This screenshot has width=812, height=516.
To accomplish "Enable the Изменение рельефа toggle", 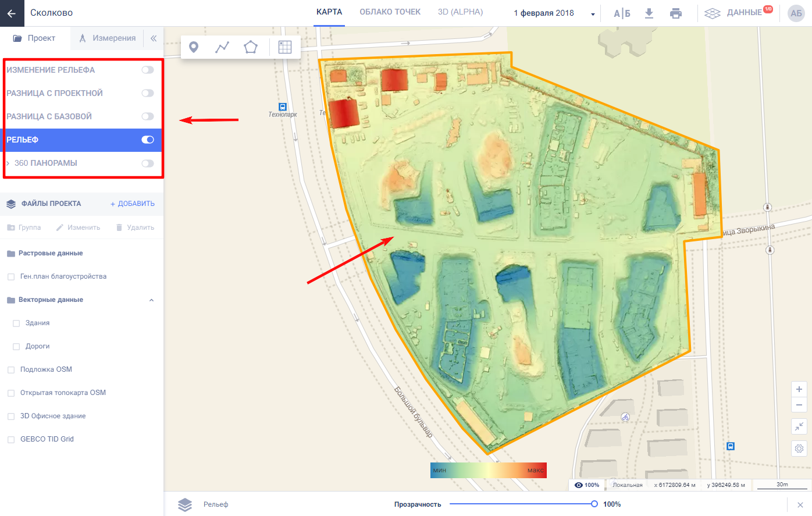I will pyautogui.click(x=148, y=70).
